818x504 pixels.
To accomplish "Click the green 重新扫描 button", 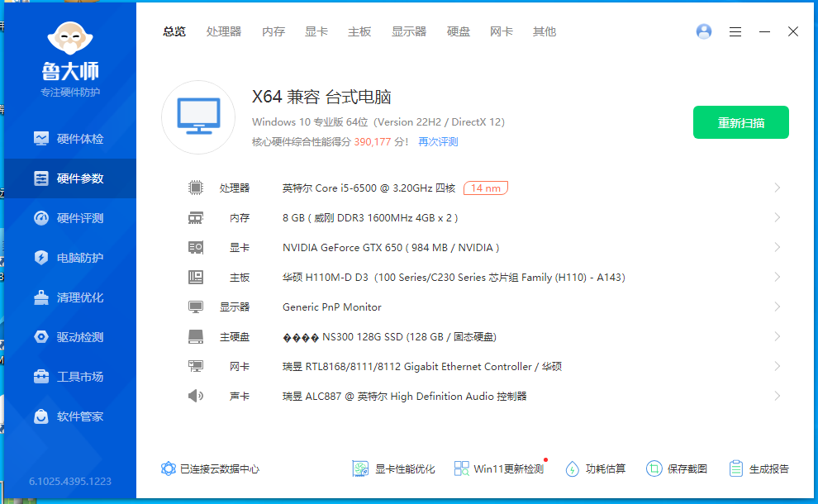I will [x=740, y=122].
